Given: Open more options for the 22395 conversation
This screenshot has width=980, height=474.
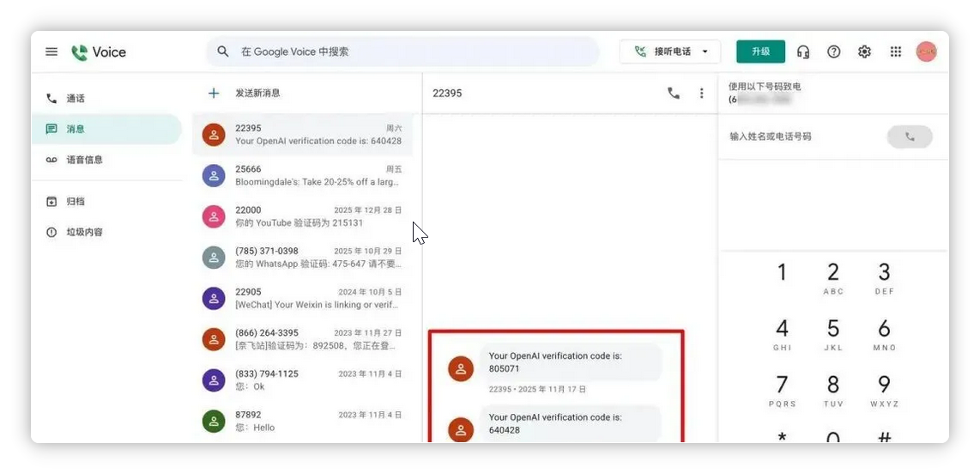Looking at the screenshot, I should tap(701, 94).
